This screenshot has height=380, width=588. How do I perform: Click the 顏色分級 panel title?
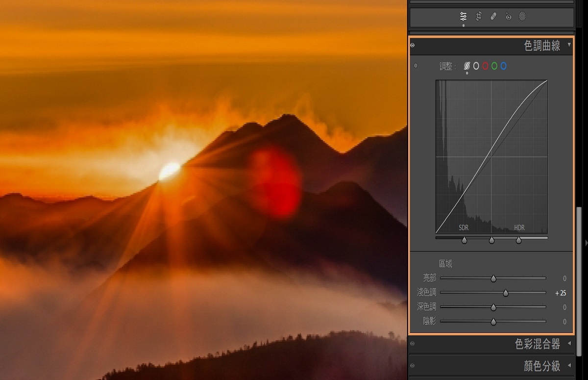pos(542,366)
